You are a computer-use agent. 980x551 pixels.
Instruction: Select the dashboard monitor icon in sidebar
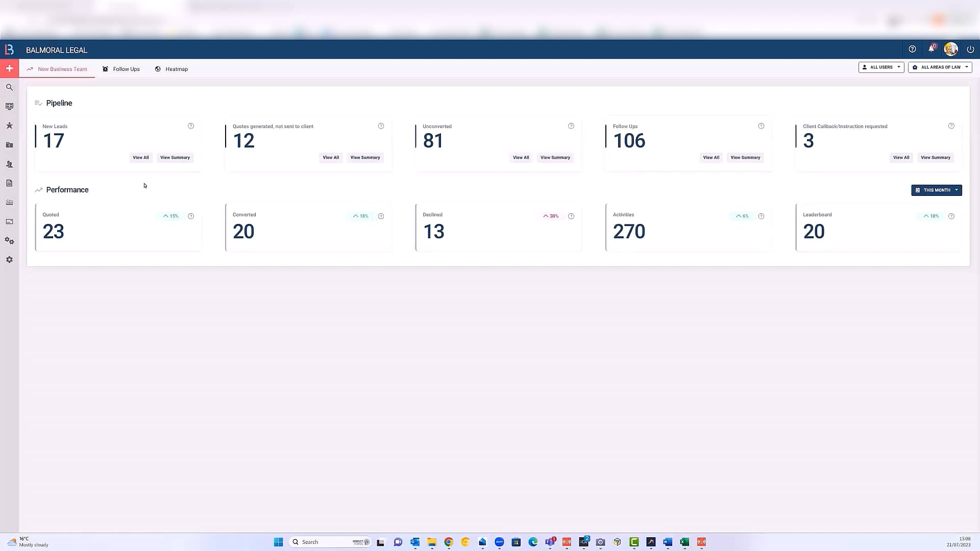coord(9,106)
